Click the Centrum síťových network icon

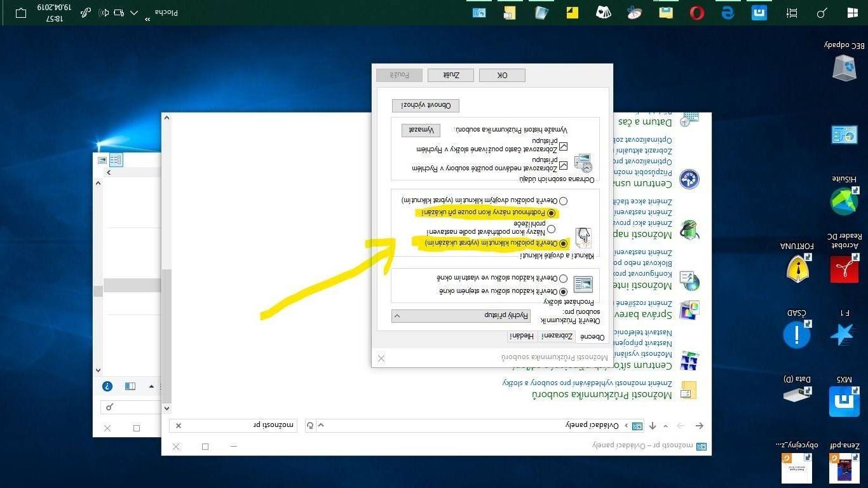[689, 361]
